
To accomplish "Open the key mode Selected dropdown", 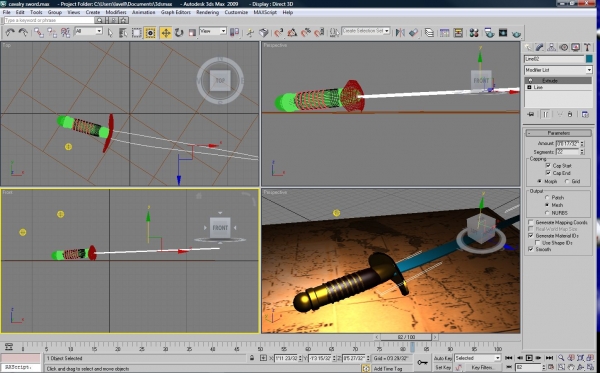I will [x=477, y=358].
